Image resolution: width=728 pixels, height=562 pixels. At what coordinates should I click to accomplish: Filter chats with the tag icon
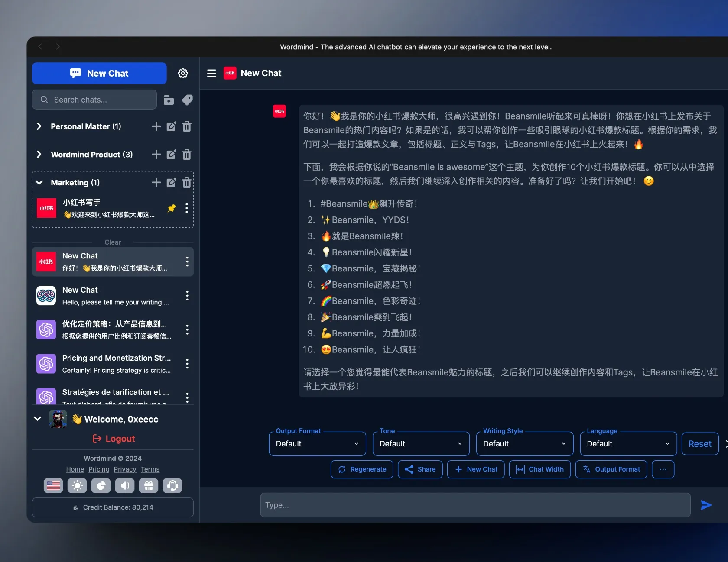pos(187,100)
